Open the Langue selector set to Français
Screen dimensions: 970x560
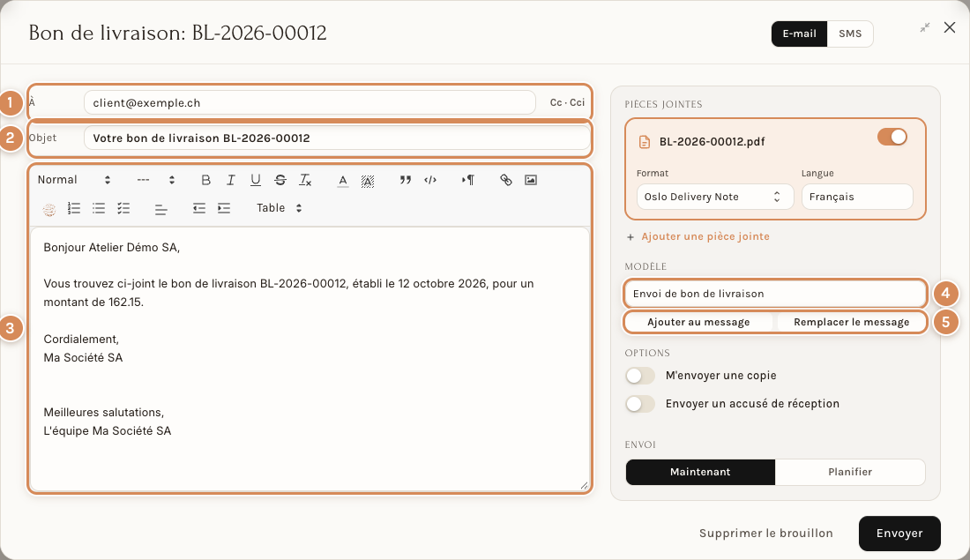click(x=857, y=197)
